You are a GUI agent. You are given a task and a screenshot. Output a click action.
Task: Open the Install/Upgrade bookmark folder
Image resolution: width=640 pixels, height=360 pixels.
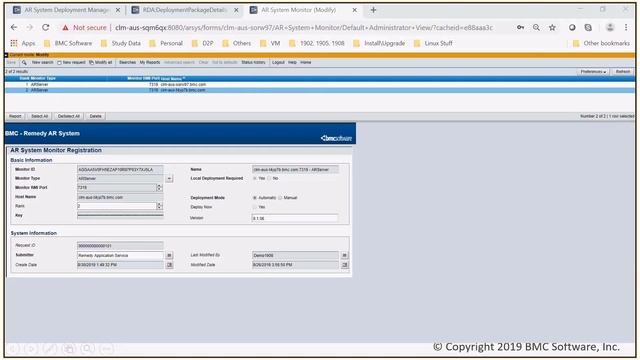[x=379, y=43]
